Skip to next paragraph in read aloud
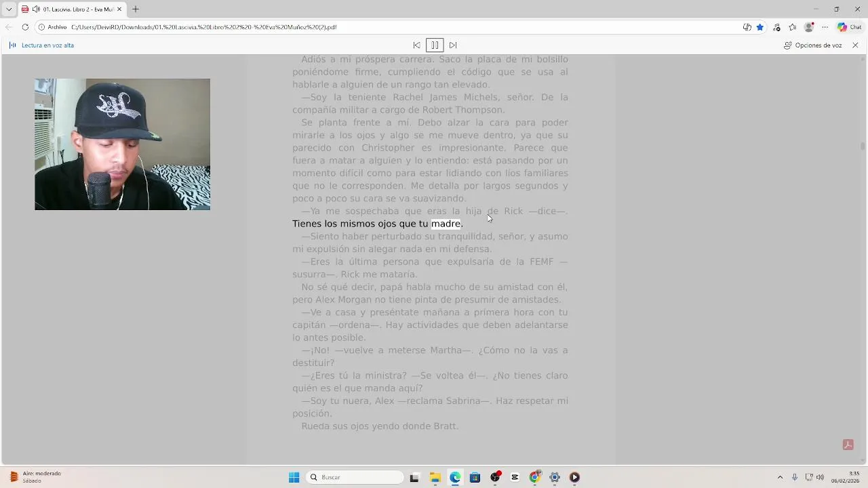The width and height of the screenshot is (868, 488). pyautogui.click(x=453, y=45)
